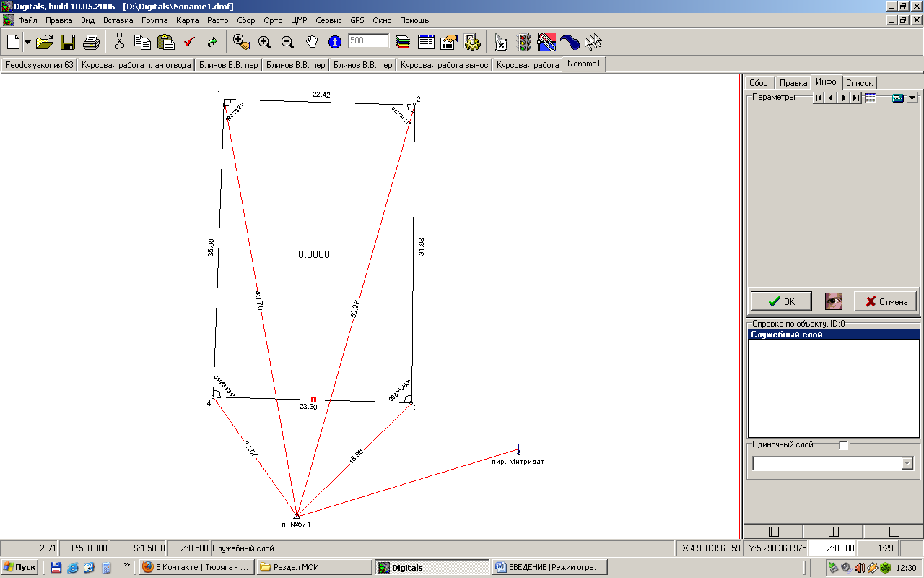This screenshot has width=924, height=578.
Task: Go to previous record in Параметры navigator
Action: coord(830,98)
